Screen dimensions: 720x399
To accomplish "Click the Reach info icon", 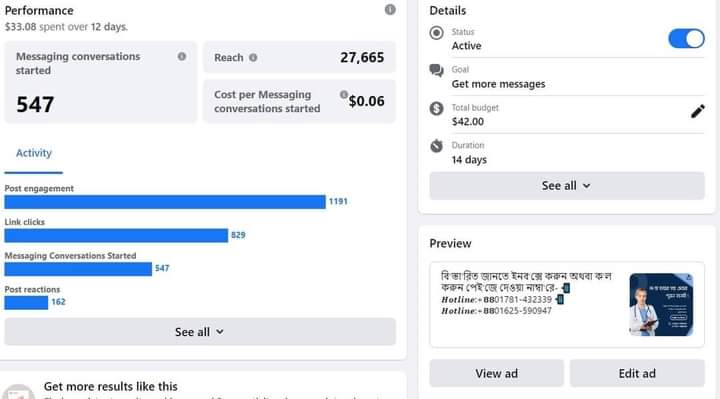I will 253,57.
